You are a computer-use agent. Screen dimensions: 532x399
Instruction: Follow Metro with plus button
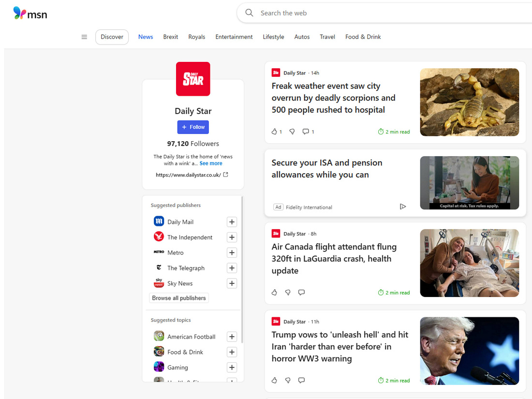click(x=232, y=252)
